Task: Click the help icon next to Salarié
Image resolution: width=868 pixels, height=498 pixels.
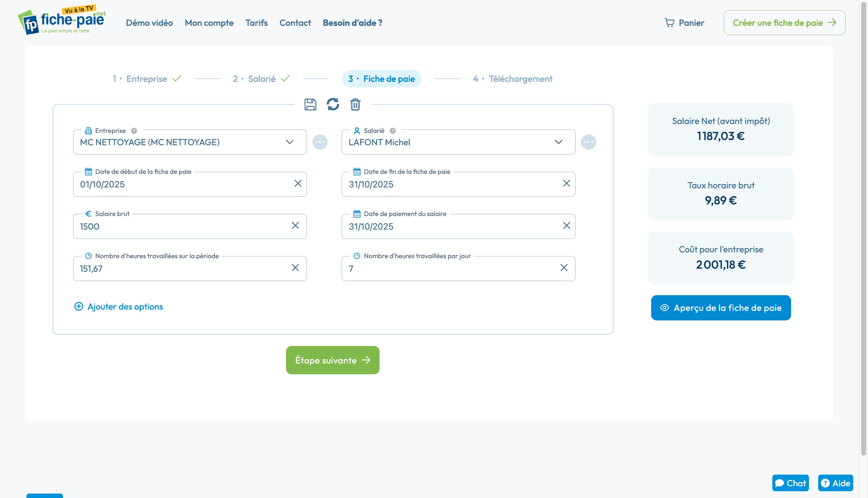Action: point(392,131)
